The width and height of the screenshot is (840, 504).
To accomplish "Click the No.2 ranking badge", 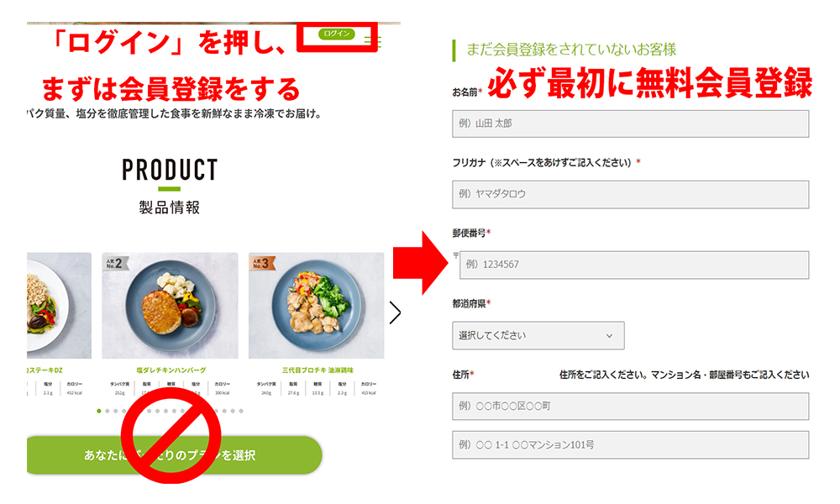I will point(114,262).
